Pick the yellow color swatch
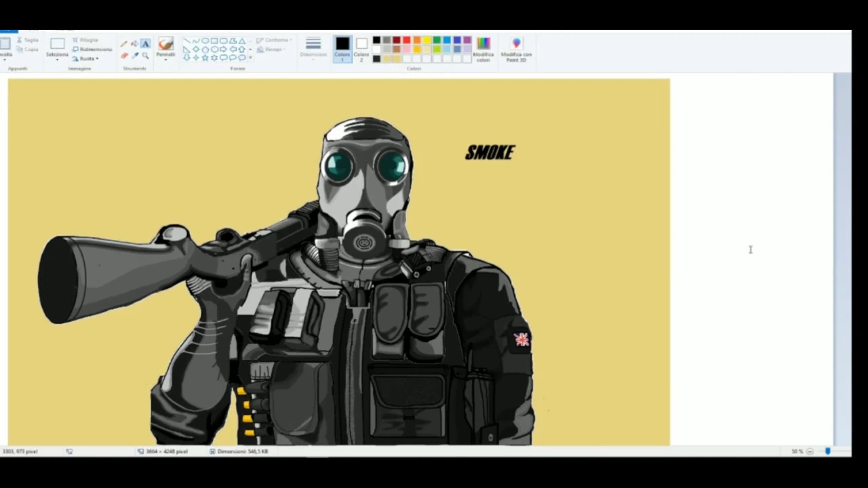This screenshot has width=868, height=488. click(x=427, y=40)
